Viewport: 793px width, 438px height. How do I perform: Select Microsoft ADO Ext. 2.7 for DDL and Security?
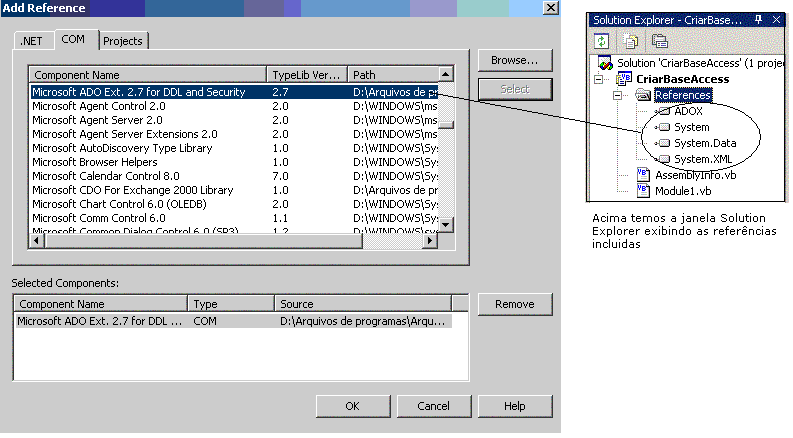(x=234, y=92)
